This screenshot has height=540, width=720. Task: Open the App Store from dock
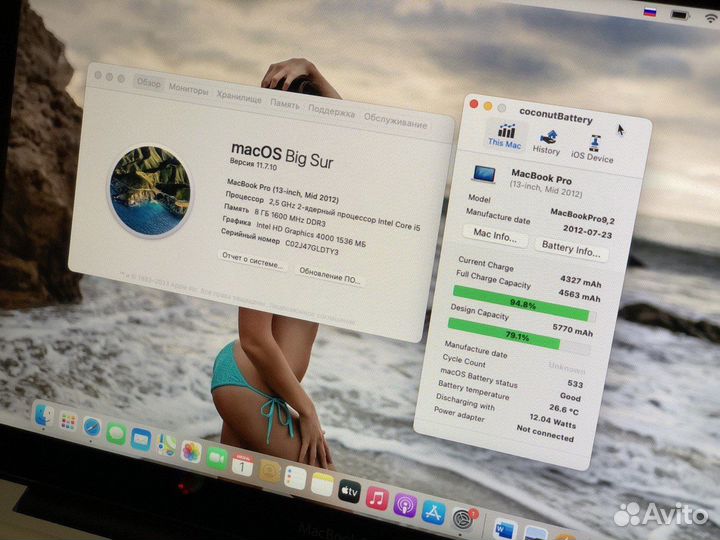[433, 513]
